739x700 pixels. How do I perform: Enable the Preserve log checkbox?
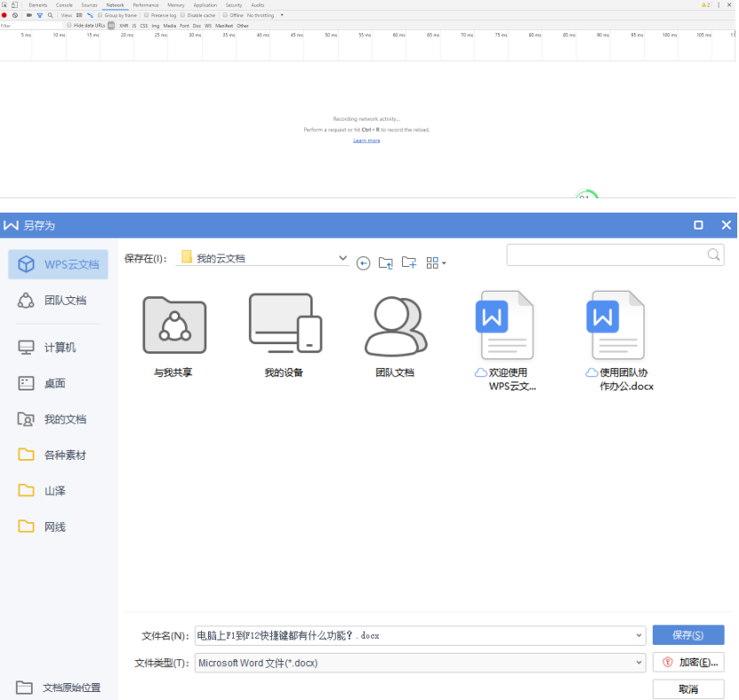(146, 15)
